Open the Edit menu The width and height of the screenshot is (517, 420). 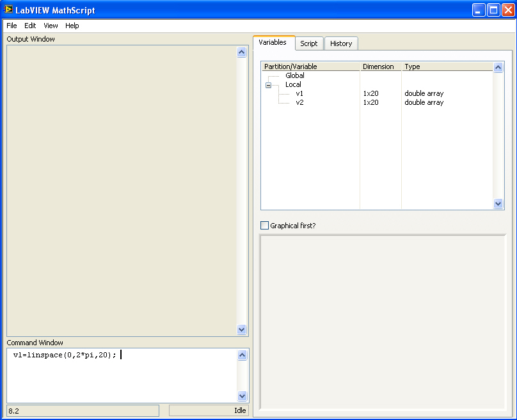click(30, 26)
